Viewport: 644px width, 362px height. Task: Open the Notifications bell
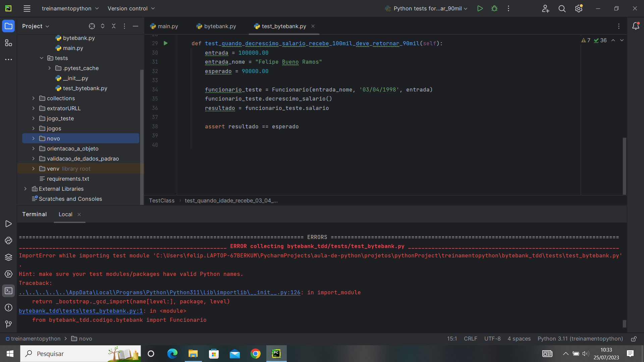(x=636, y=26)
